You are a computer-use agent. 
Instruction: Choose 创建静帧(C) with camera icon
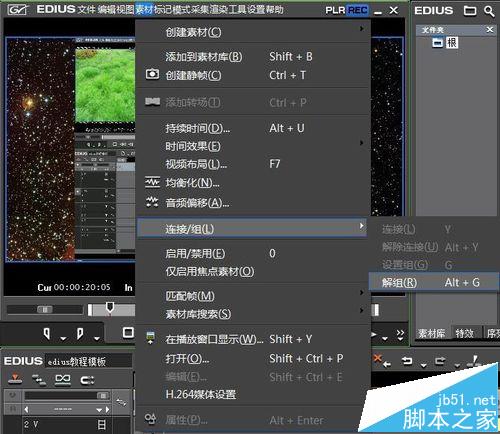tap(253, 75)
